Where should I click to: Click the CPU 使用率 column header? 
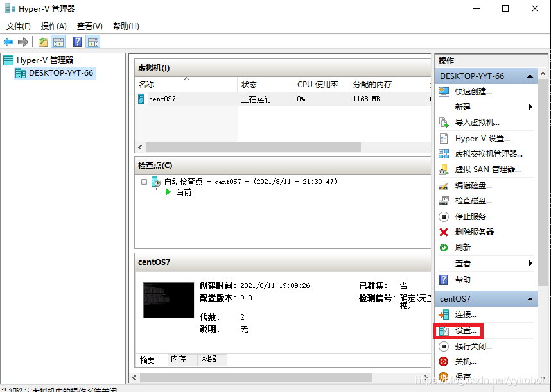pos(321,84)
